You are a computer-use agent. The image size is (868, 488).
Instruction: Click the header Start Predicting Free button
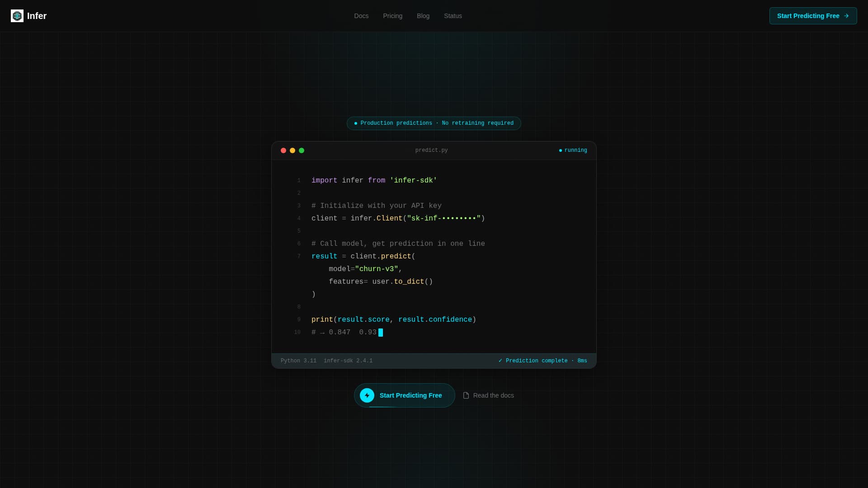(813, 16)
